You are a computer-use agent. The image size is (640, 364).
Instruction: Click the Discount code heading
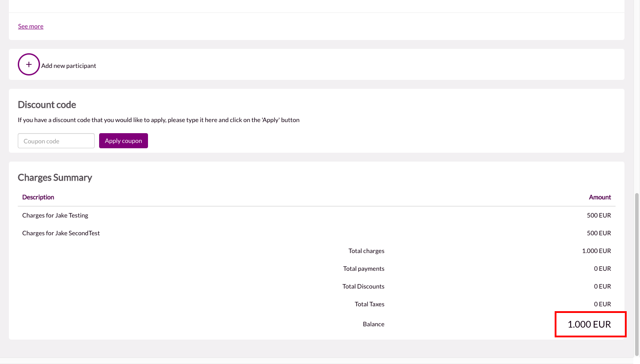coord(47,105)
